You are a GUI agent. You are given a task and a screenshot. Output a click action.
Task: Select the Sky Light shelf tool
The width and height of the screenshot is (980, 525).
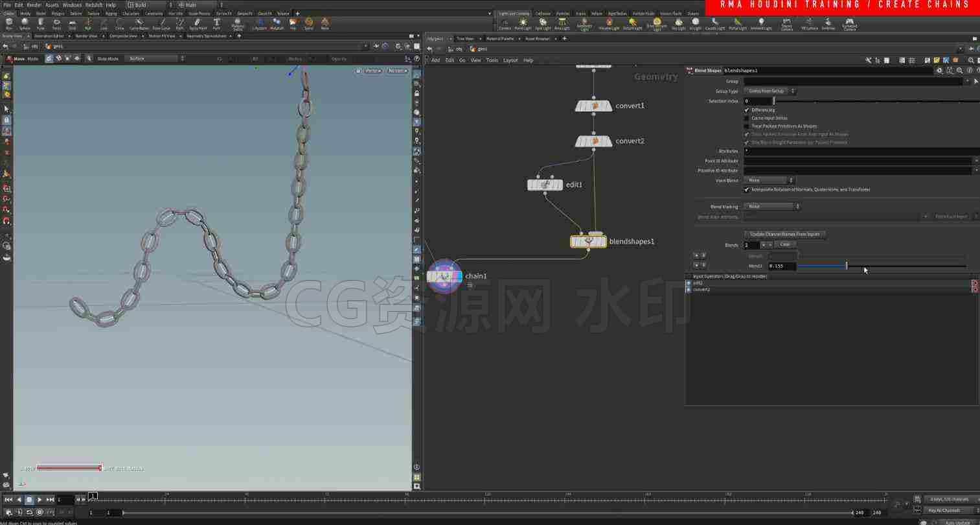(678, 24)
